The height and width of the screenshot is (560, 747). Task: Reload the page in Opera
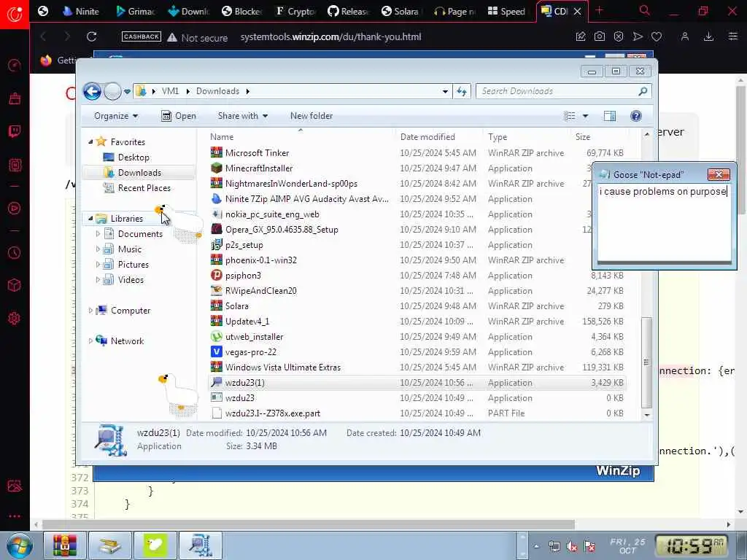click(91, 36)
